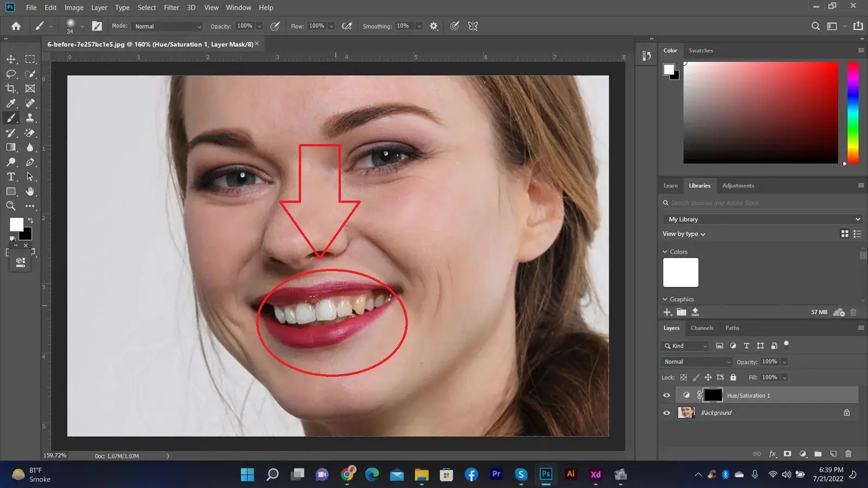Select the Hand tool
868x488 pixels.
[30, 191]
